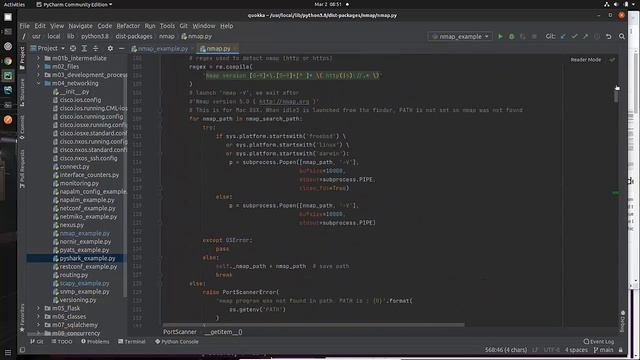
Task: Expand the m03_development_process folder
Action: coord(39,75)
